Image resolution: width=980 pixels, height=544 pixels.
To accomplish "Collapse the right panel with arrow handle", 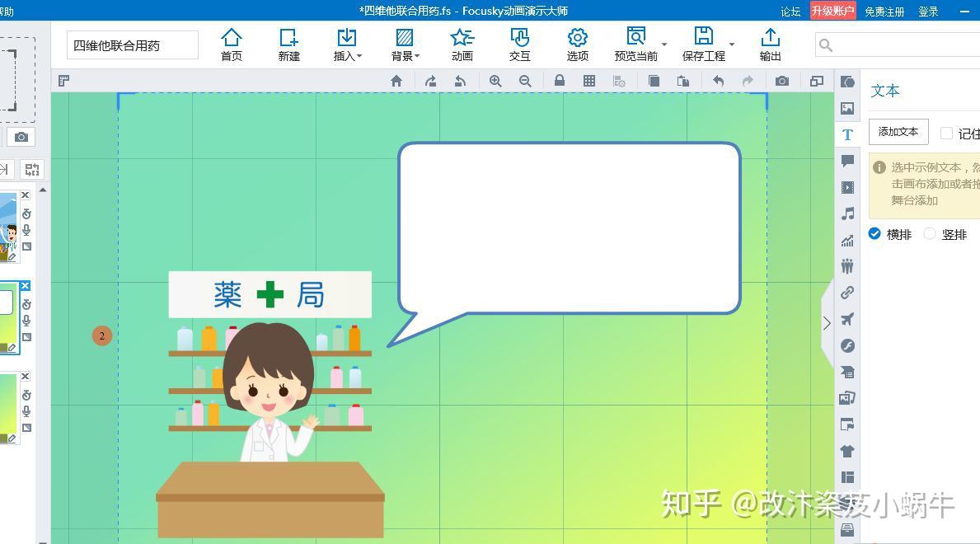I will click(827, 322).
